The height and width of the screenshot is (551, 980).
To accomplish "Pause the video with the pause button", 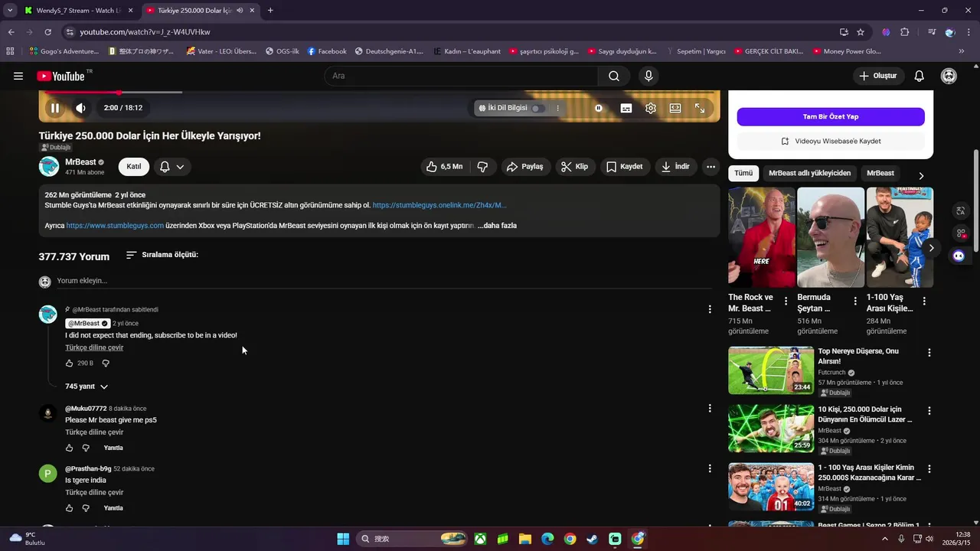I will (55, 108).
